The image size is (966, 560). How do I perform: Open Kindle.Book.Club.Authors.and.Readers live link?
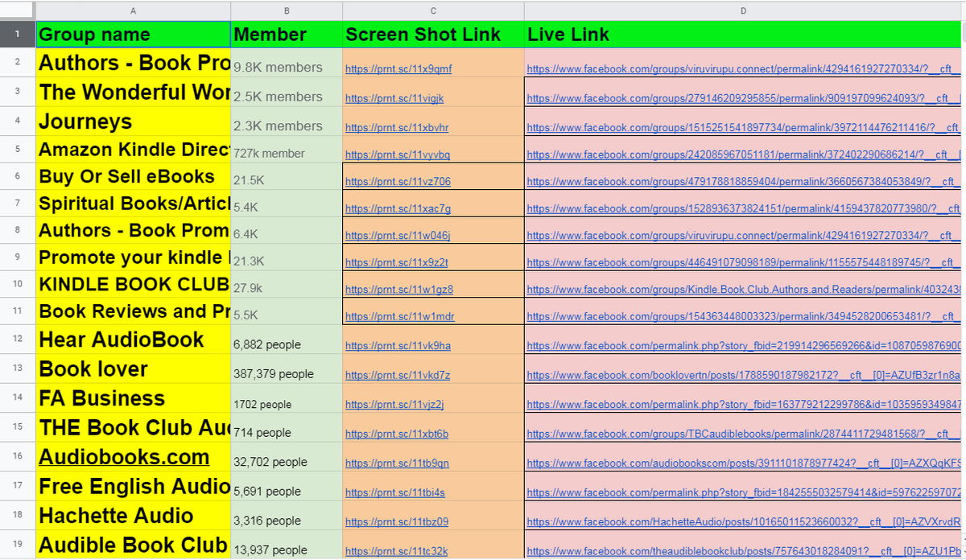[x=744, y=290]
